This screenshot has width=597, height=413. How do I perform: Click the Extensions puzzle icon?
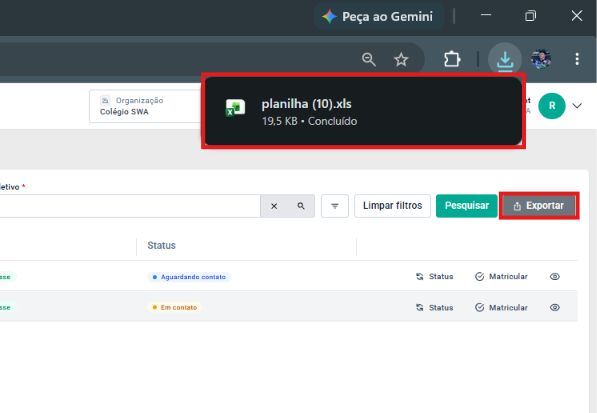coord(452,59)
